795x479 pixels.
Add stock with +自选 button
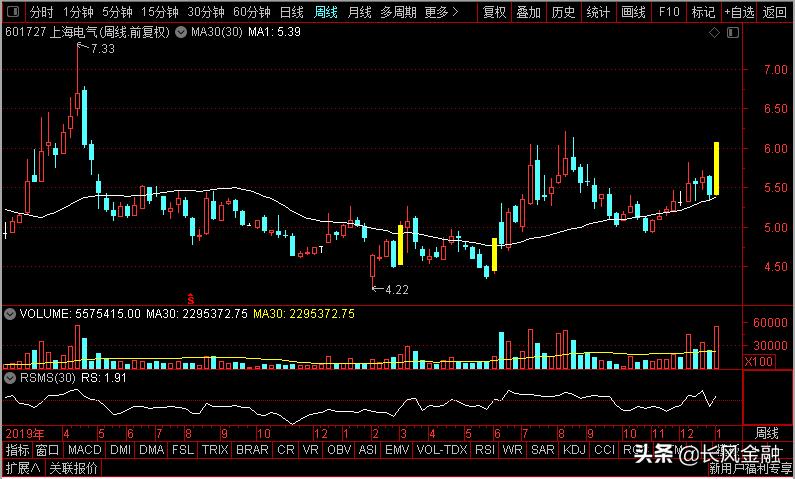[739, 12]
